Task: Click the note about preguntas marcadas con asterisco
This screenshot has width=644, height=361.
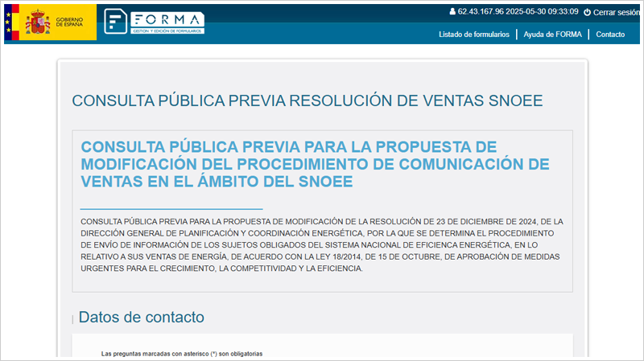Action: coord(182,354)
